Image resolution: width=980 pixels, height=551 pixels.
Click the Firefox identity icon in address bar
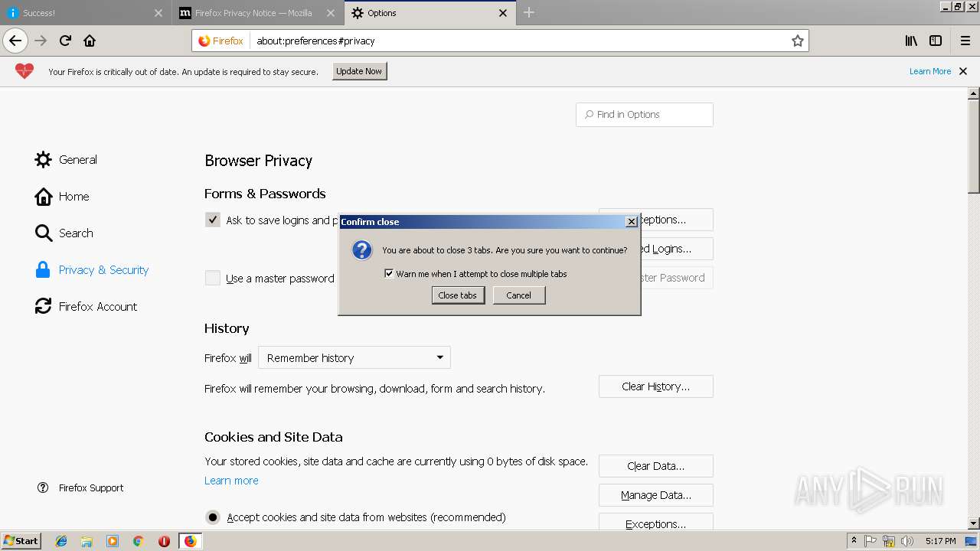point(221,41)
